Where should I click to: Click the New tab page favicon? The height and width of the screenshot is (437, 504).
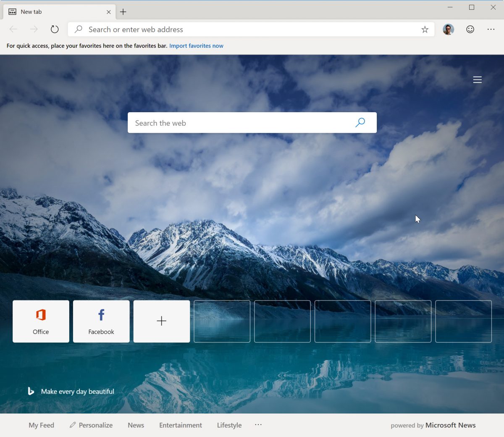tap(13, 12)
